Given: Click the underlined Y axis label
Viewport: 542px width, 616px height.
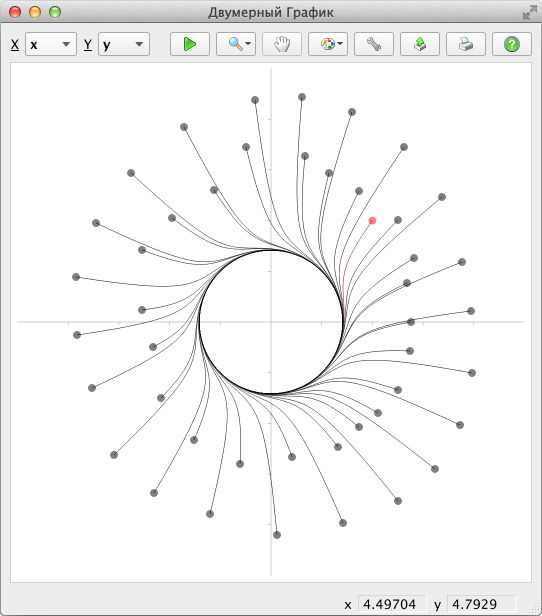Looking at the screenshot, I should tap(88, 44).
